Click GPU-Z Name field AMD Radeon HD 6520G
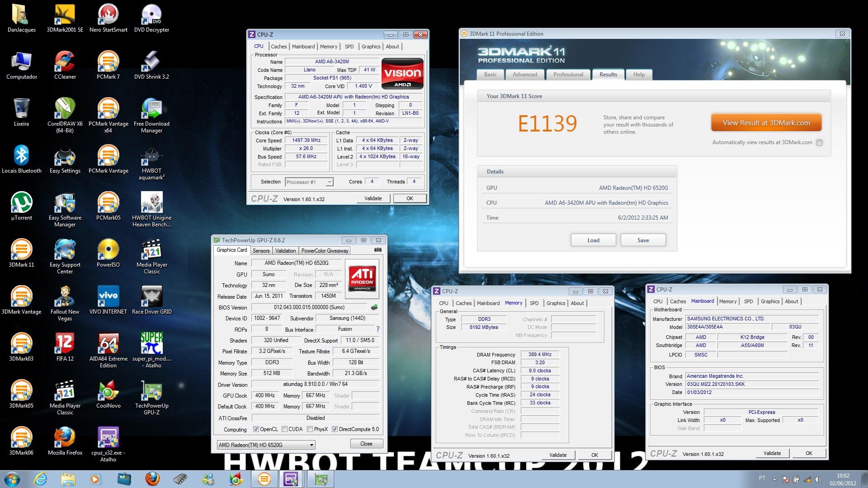 point(297,263)
